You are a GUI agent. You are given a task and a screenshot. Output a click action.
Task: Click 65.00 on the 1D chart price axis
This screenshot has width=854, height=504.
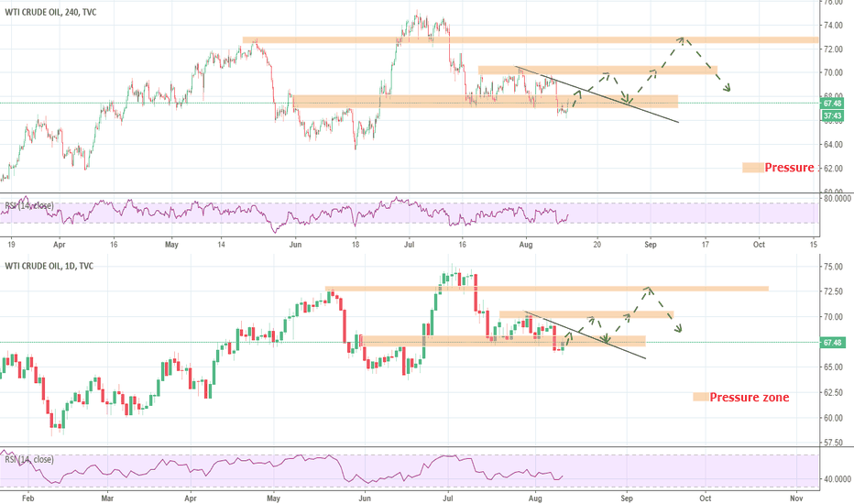click(x=834, y=367)
